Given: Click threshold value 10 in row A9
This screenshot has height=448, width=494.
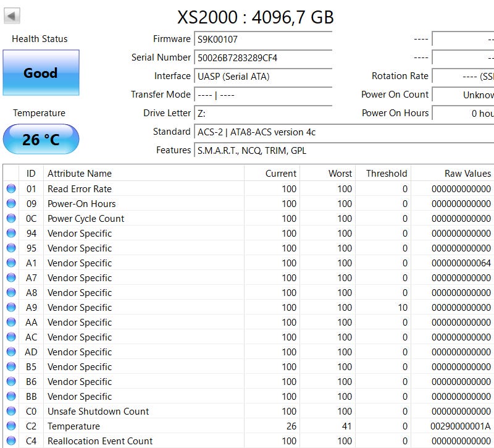Looking at the screenshot, I should (403, 307).
